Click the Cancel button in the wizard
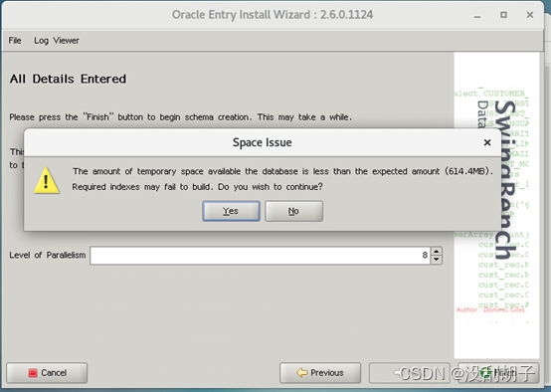This screenshot has width=551, height=392. [47, 373]
